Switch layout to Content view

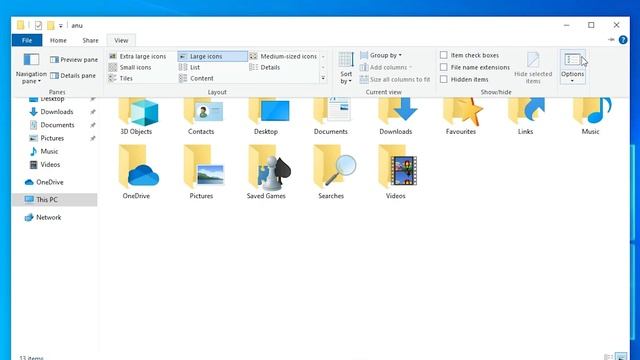click(196, 78)
